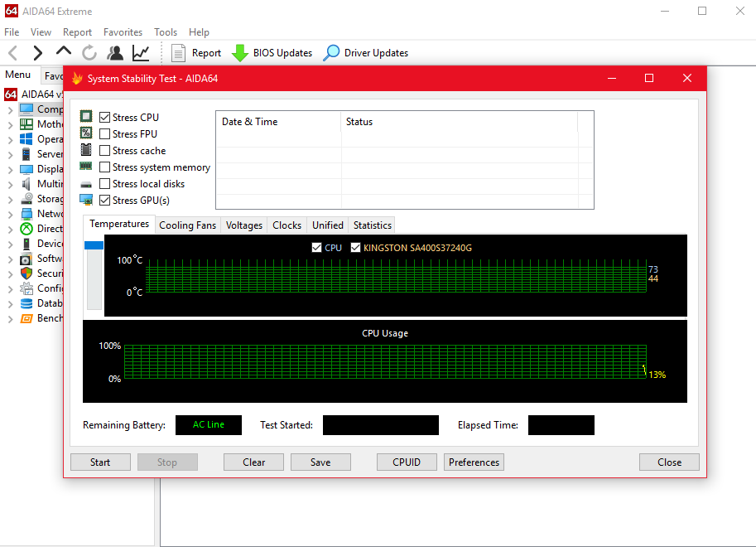This screenshot has height=547, width=756.
Task: Expand the Benchmark tree node
Action: pos(10,318)
